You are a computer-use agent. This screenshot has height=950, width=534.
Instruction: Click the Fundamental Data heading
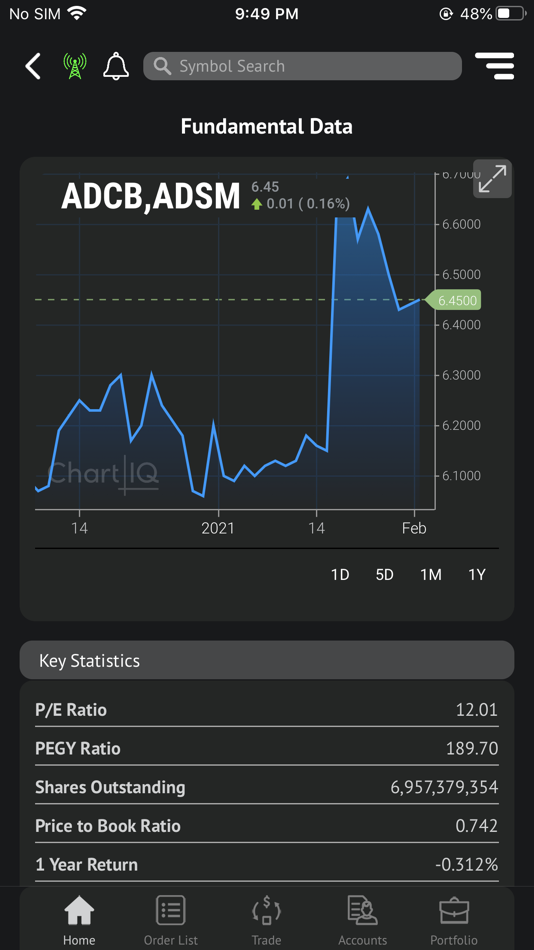click(267, 127)
